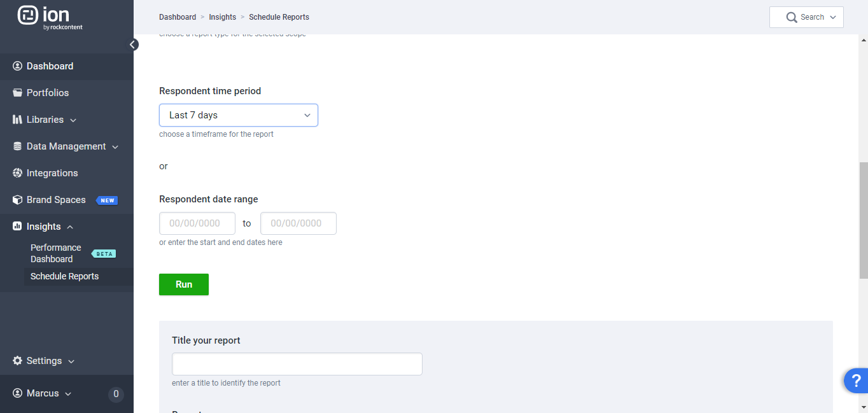Screen dimensions: 868x413
Task: Click the Dashboard user-circle icon
Action: tap(17, 66)
